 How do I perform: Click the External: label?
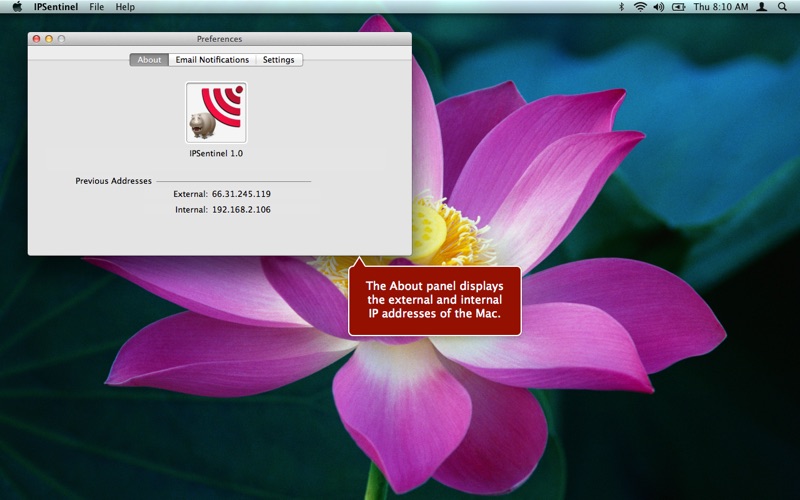pos(190,194)
